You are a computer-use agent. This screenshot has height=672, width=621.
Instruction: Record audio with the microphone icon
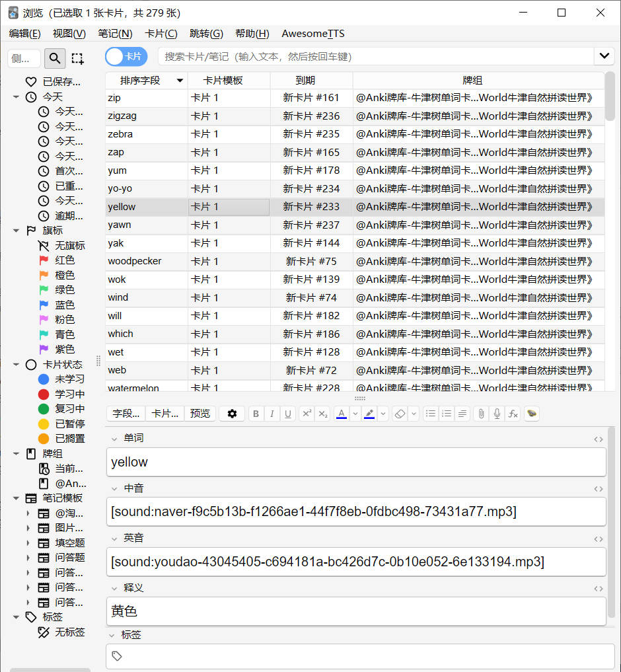click(x=497, y=414)
